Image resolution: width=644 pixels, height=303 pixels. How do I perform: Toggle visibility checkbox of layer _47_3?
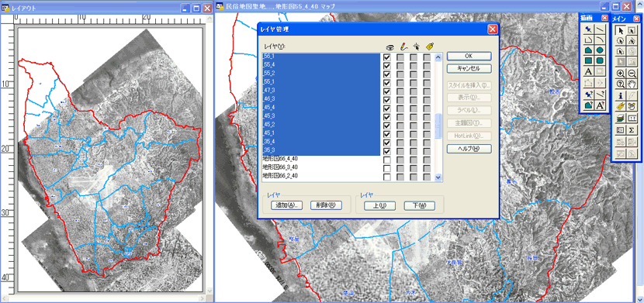pos(386,91)
